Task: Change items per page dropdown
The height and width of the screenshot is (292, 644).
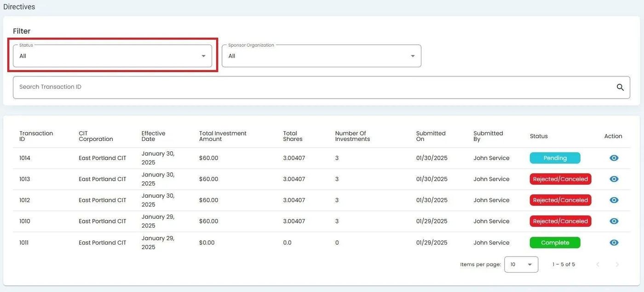Action: click(521, 264)
